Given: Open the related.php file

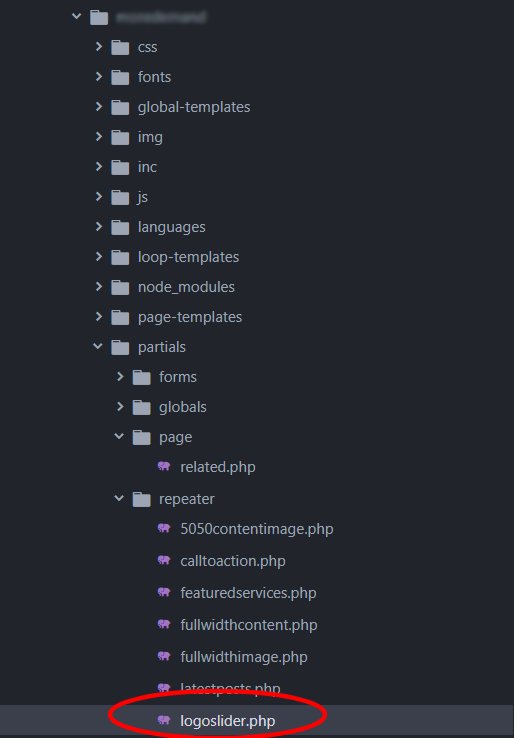Looking at the screenshot, I should (x=218, y=467).
